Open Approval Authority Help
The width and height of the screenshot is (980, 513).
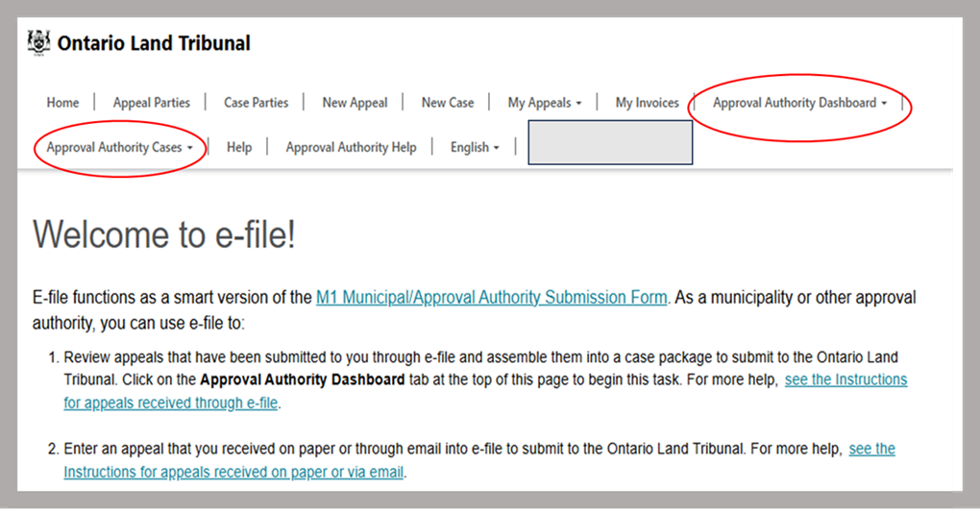pyautogui.click(x=351, y=147)
